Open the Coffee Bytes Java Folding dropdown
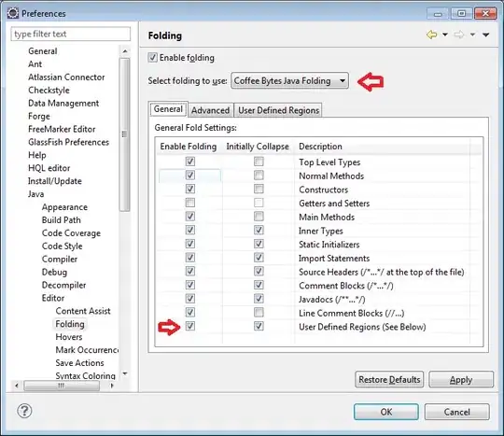Screen dimensions: 504x436 (289, 80)
